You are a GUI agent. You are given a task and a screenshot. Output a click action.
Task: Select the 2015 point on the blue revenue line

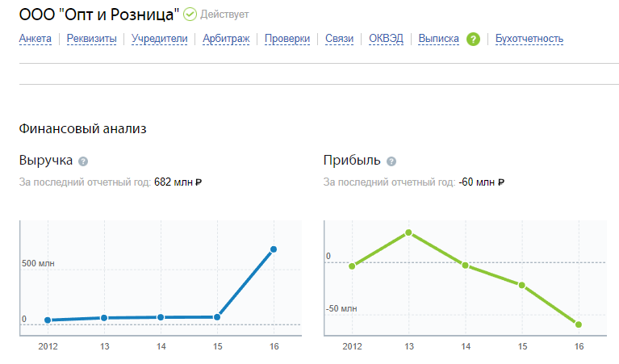pyautogui.click(x=217, y=317)
